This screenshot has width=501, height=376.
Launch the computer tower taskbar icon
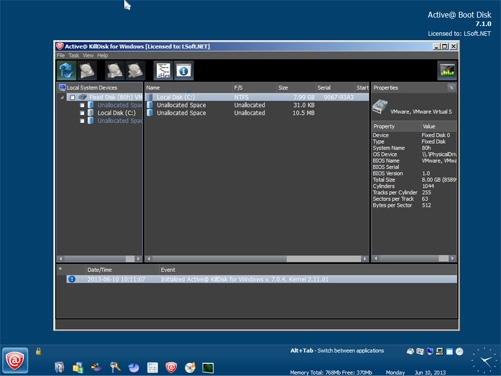[x=60, y=367]
